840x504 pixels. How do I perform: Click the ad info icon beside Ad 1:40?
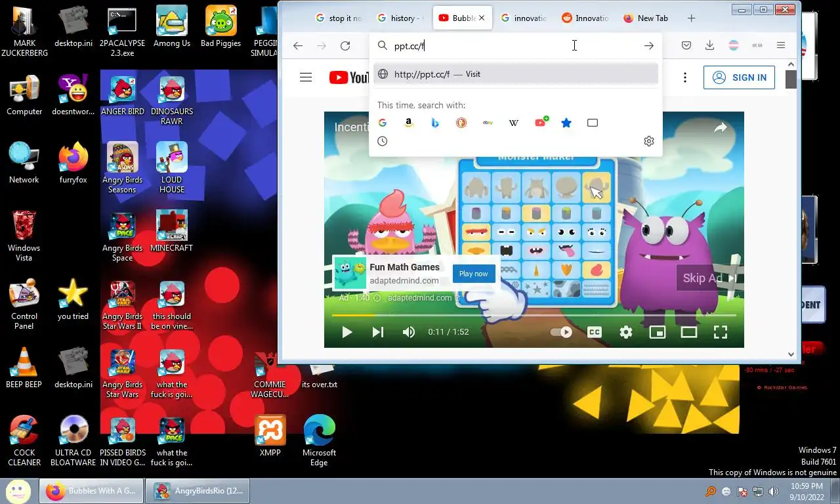point(377,298)
